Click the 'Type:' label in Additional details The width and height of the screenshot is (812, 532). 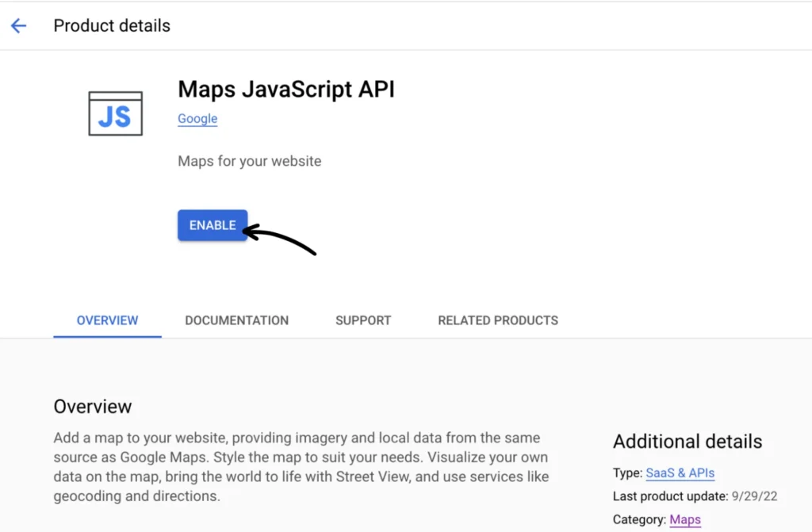[x=627, y=473]
